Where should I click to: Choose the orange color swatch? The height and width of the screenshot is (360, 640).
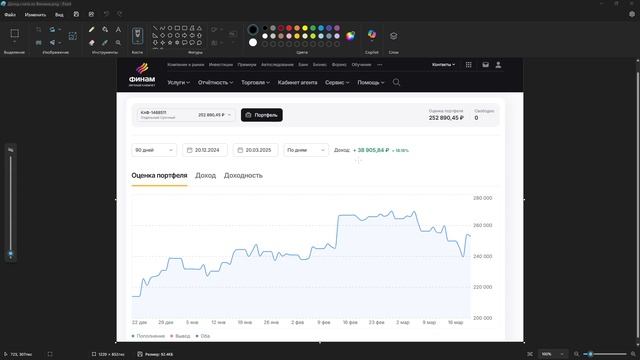click(297, 28)
